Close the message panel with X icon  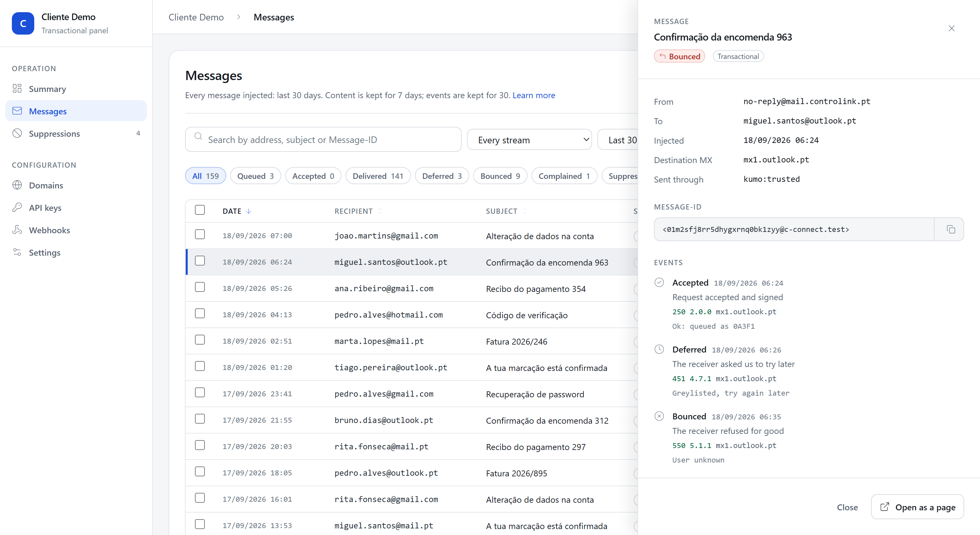tap(951, 28)
